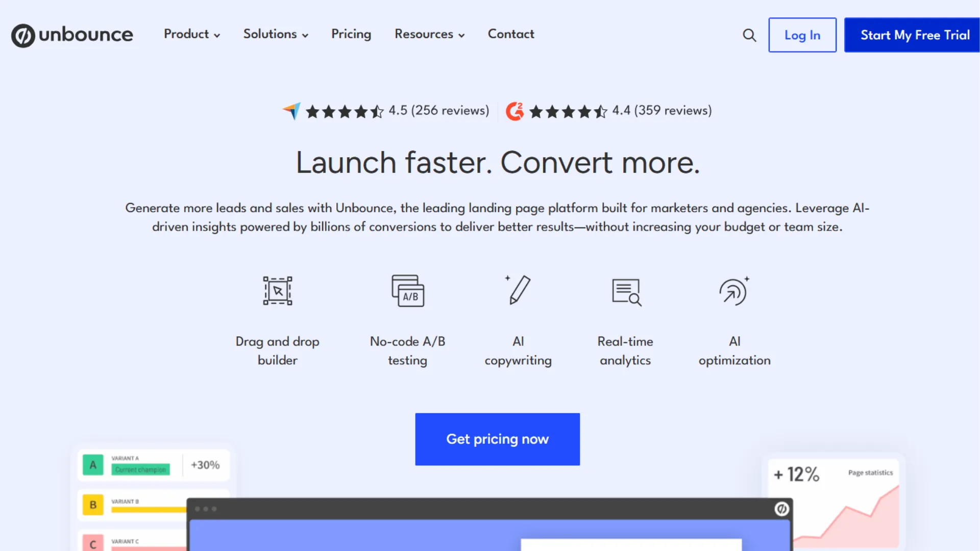Click the AI copywriting pencil icon
The height and width of the screenshot is (551, 980).
point(518,290)
